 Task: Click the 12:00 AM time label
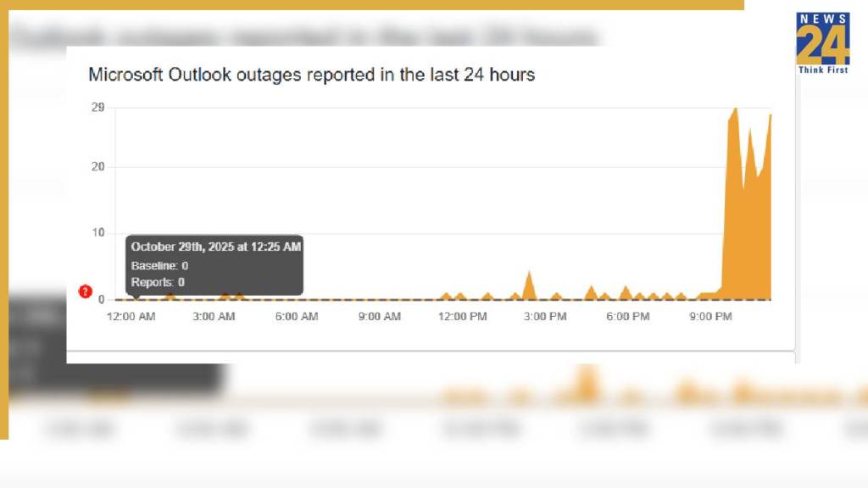coord(131,317)
